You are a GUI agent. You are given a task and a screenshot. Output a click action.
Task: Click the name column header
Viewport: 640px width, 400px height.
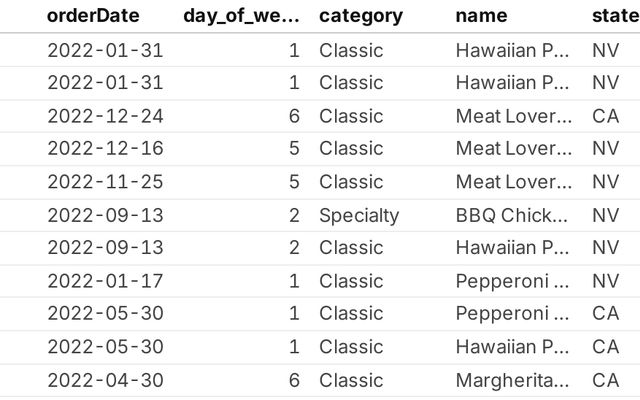(481, 16)
